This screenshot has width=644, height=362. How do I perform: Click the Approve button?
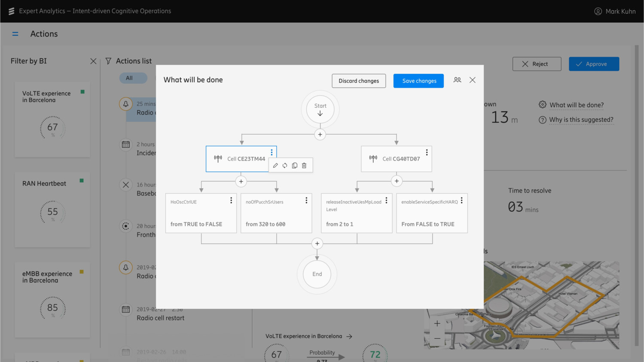point(594,64)
